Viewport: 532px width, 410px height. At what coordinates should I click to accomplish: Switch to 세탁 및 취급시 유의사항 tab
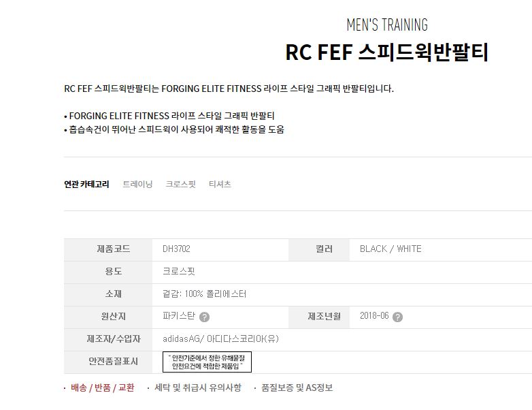[x=198, y=388]
